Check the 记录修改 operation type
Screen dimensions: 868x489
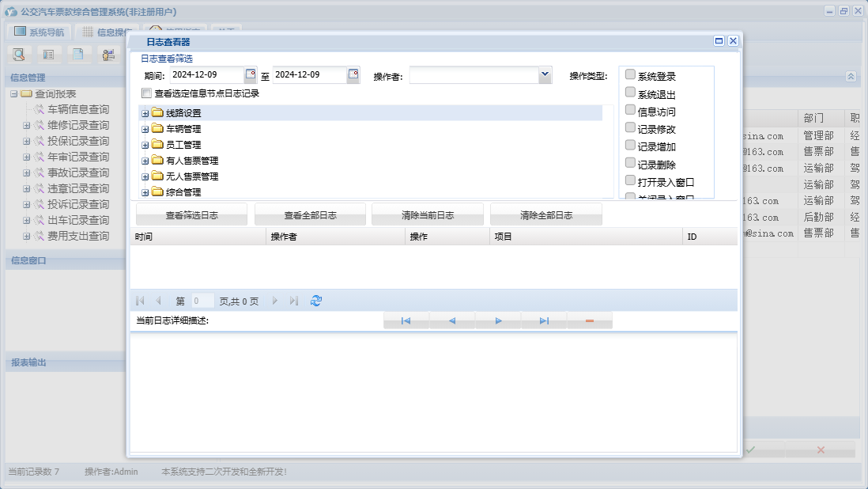tap(630, 127)
